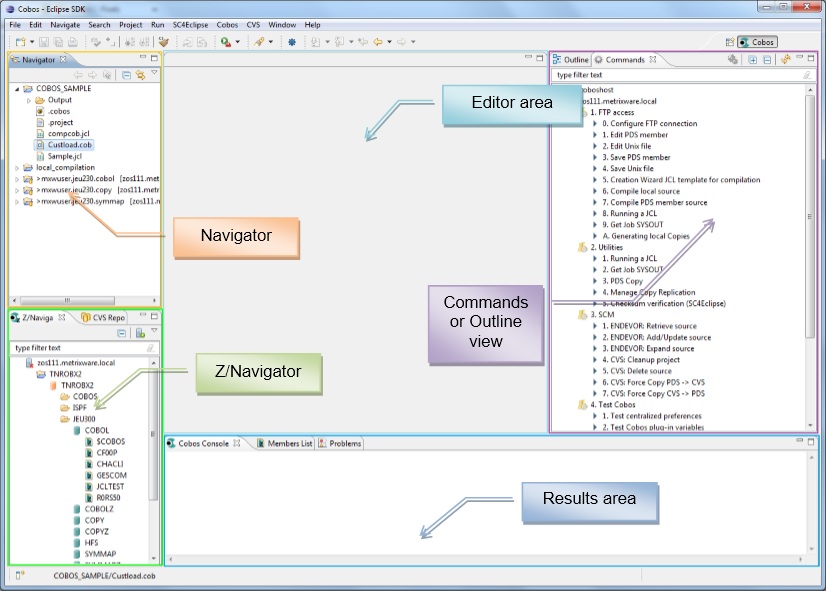Expand the local_compilation project
This screenshot has width=826, height=591.
(x=17, y=168)
